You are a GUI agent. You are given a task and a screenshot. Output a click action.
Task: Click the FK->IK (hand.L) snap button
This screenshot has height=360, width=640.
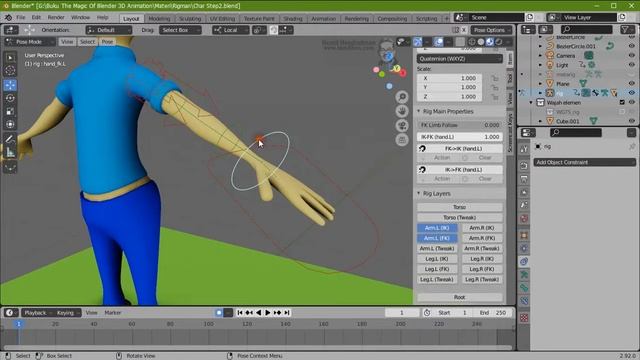[460, 149]
